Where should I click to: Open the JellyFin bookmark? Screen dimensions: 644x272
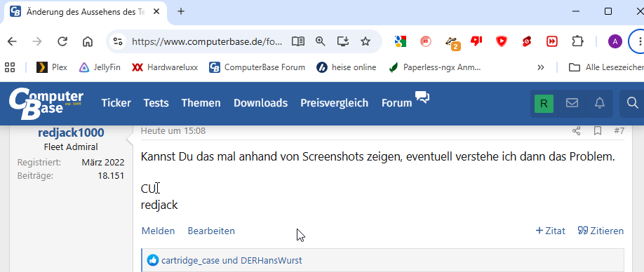tap(100, 67)
